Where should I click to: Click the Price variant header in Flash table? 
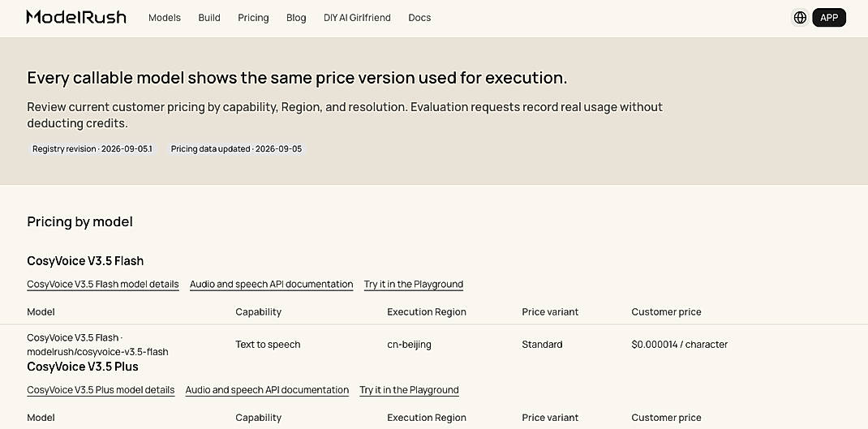550,311
